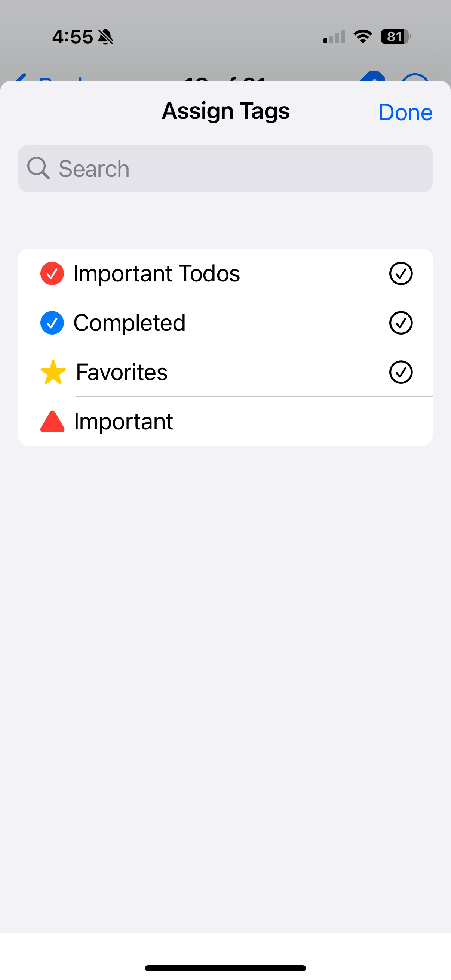The height and width of the screenshot is (980, 451).
Task: Select the Important Todos tag label
Action: click(156, 273)
